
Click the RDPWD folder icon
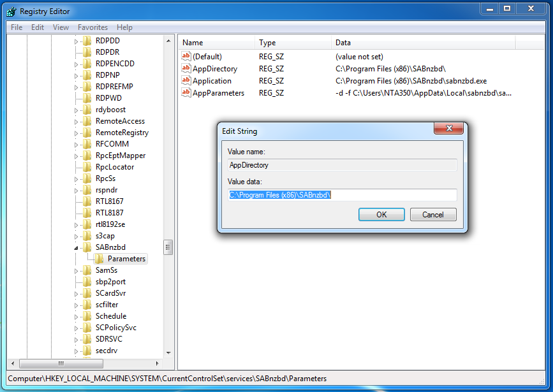87,98
